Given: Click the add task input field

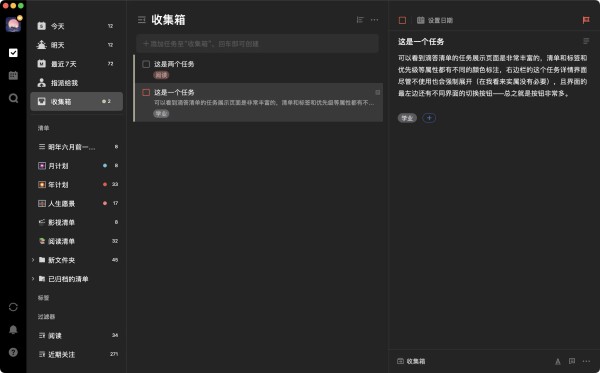Looking at the screenshot, I should pos(258,44).
